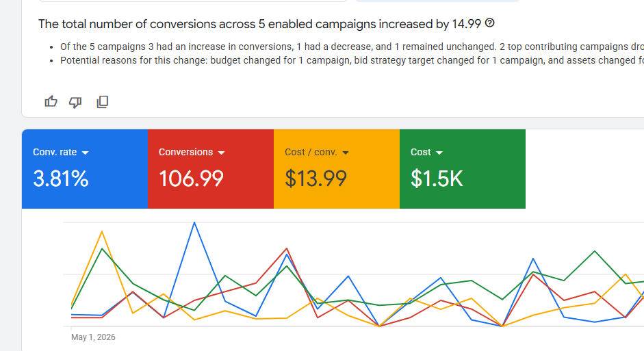Screen dimensions: 644x351
Task: Open the help icon beside 14.99
Action: [x=489, y=23]
